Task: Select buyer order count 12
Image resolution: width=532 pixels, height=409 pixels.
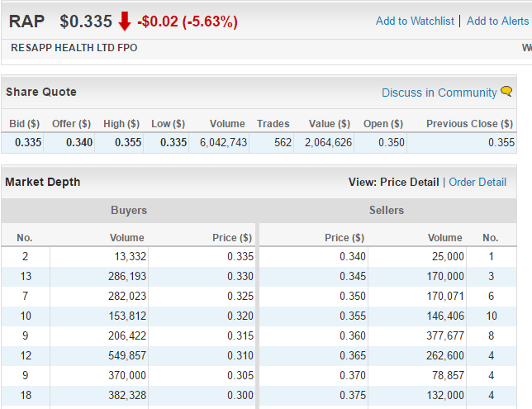Action: click(x=26, y=356)
